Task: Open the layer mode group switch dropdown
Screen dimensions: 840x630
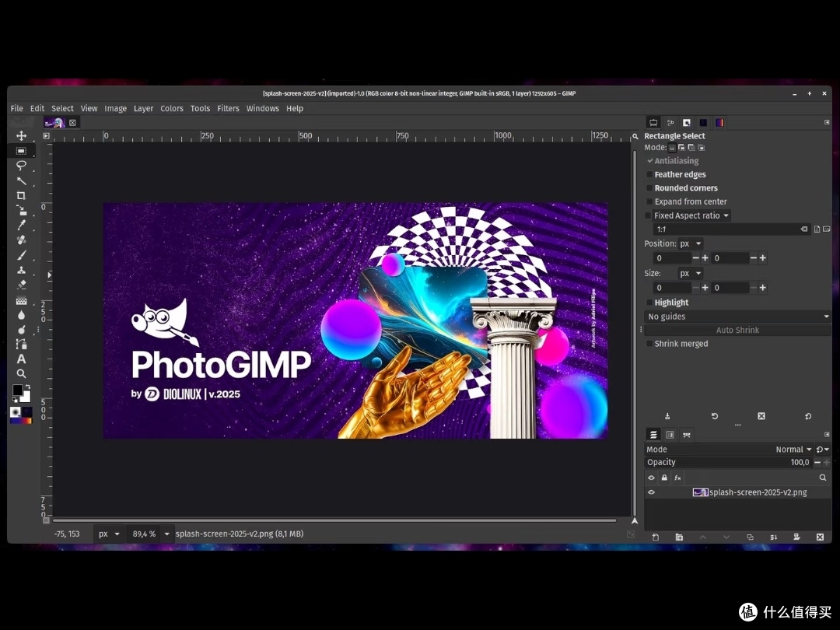Action: click(x=822, y=450)
